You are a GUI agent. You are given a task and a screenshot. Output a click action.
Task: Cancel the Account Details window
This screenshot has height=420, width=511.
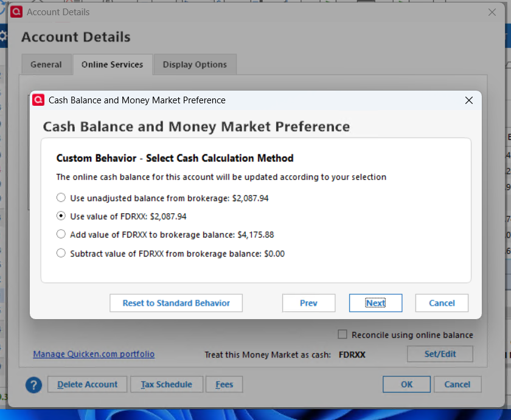click(x=457, y=385)
